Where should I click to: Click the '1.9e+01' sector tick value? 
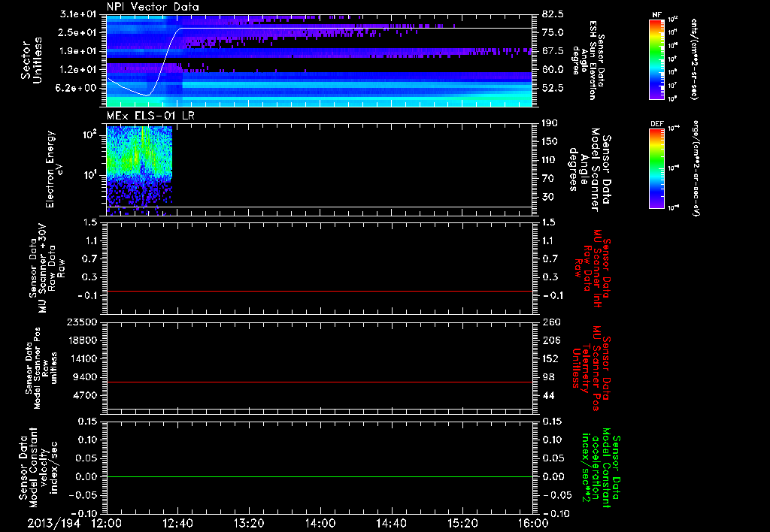coord(80,51)
